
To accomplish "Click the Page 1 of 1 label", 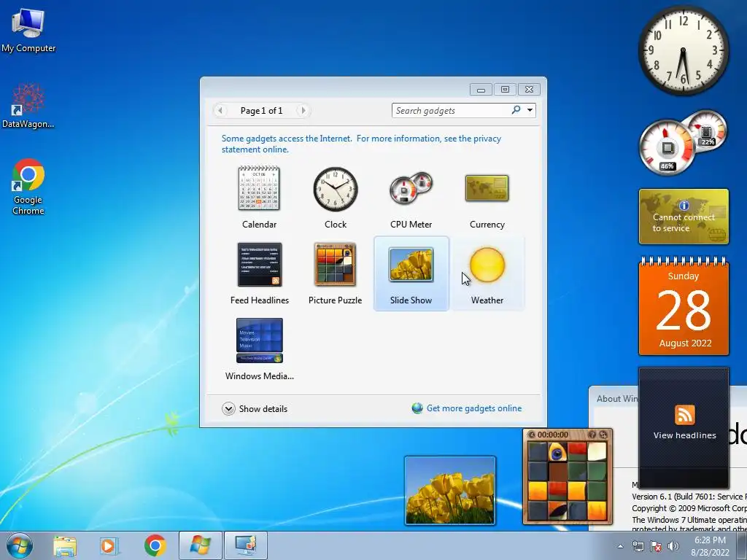I will click(x=262, y=111).
